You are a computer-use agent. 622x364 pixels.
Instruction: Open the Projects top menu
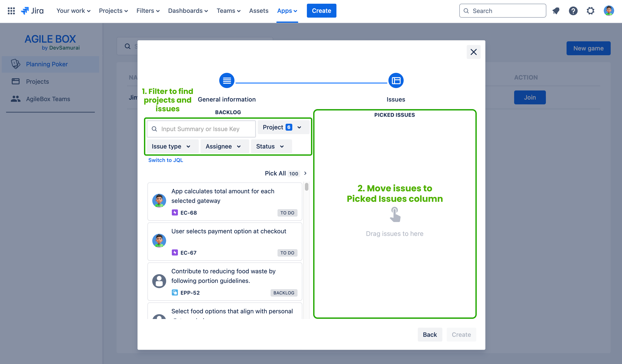point(113,11)
